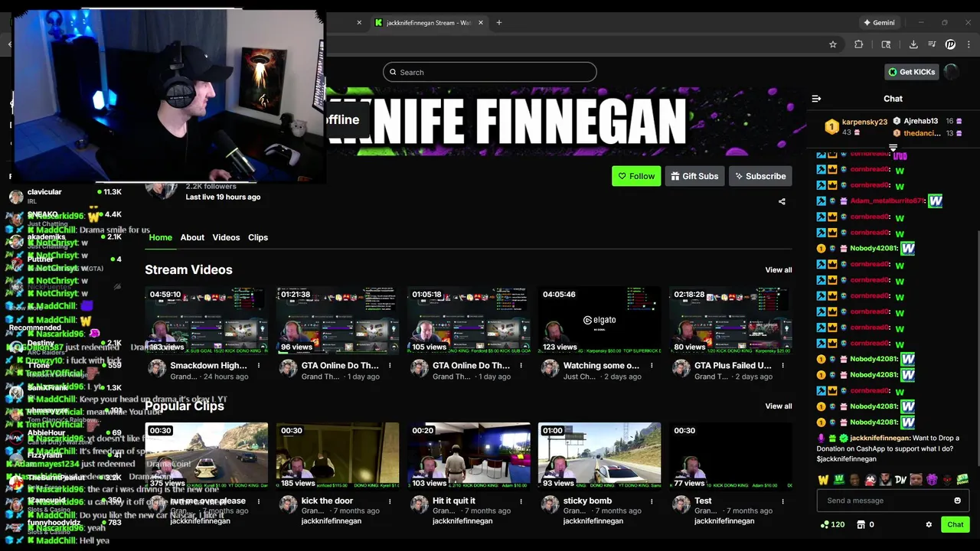Click jackknifefinnegan username in chat message
This screenshot has height=551, width=980.
point(880,439)
